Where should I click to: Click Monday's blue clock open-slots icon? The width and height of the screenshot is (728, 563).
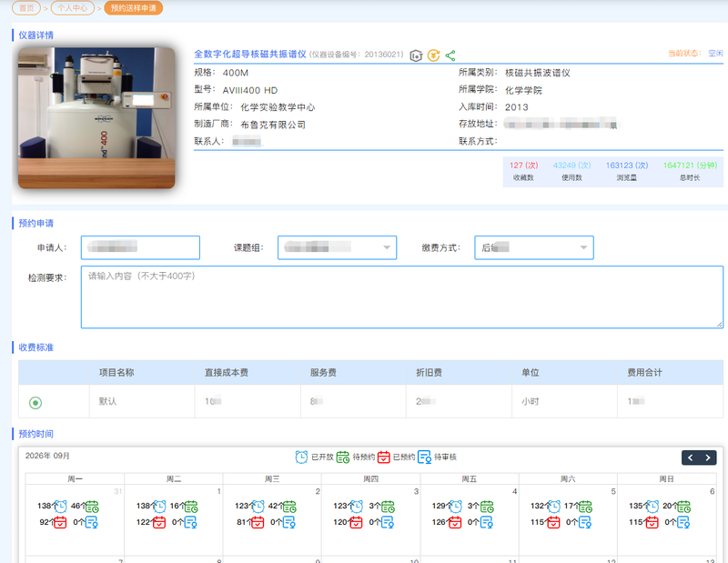click(60, 507)
